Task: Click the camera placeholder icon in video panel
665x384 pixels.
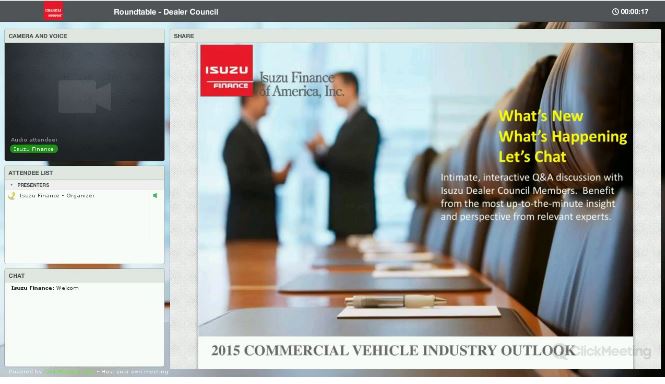Action: tap(85, 97)
